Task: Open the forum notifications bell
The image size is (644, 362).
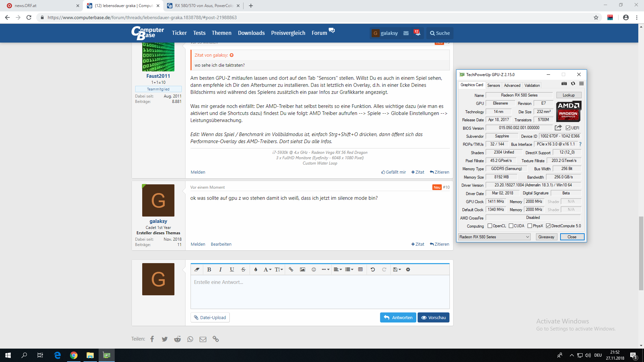Action: tap(417, 33)
